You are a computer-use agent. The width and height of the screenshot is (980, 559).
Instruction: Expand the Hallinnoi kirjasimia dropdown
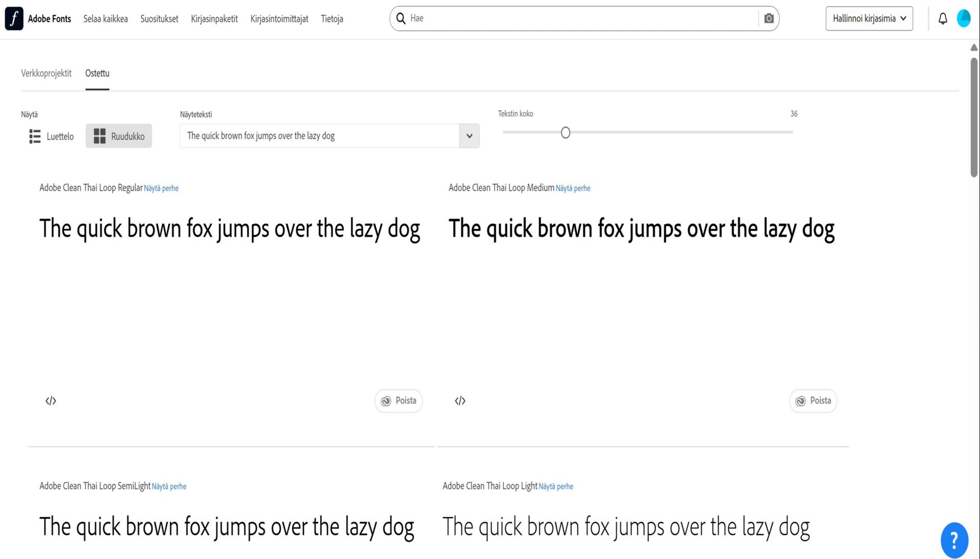(869, 19)
